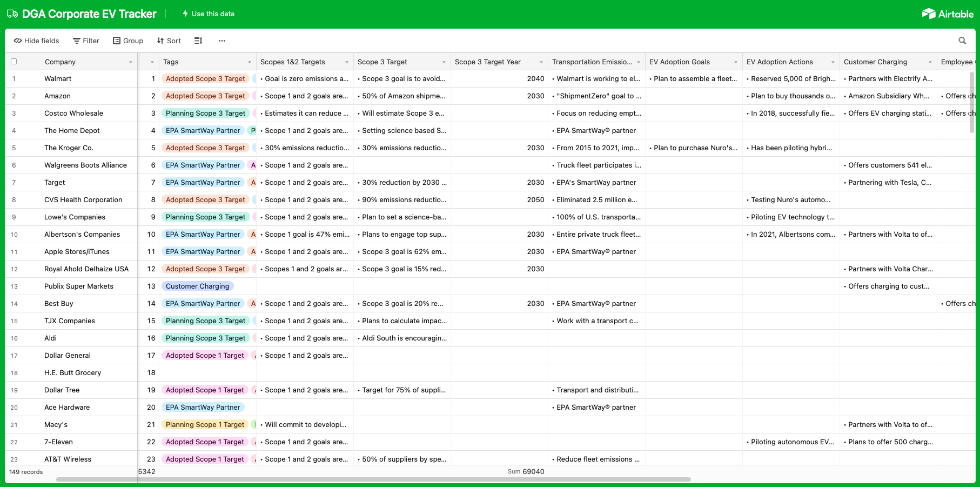Open the Company column dropdown arrow
The image size is (980, 487).
click(x=131, y=62)
